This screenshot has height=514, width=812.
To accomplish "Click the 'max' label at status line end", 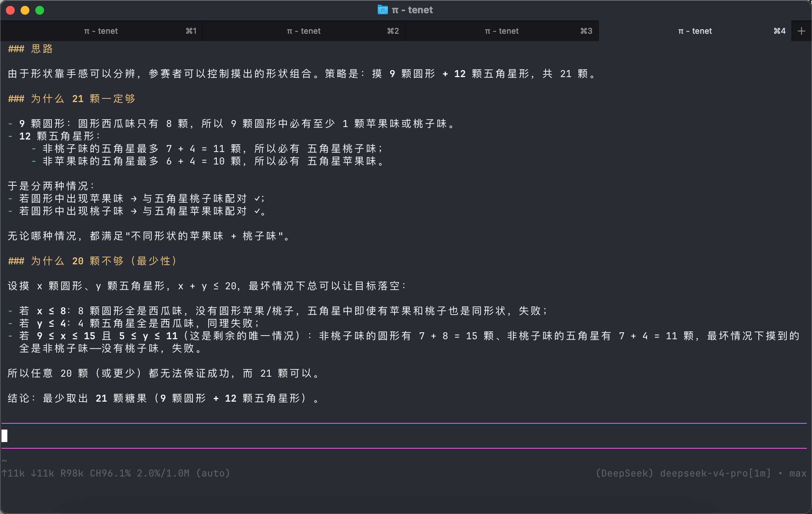I will coord(798,473).
